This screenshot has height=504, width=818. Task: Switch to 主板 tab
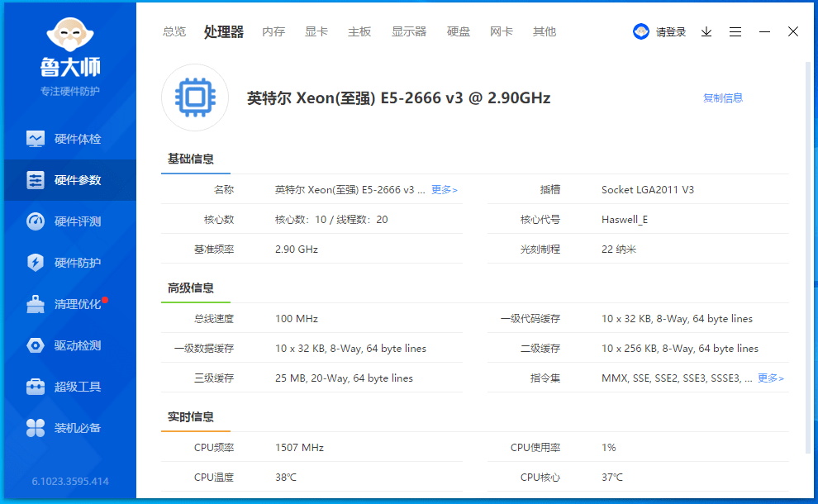pos(359,32)
